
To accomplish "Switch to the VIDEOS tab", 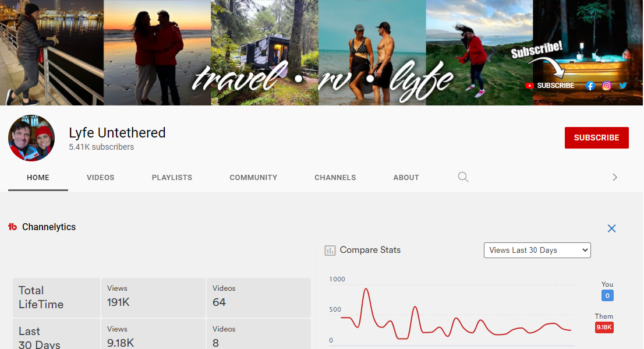I will pos(101,178).
